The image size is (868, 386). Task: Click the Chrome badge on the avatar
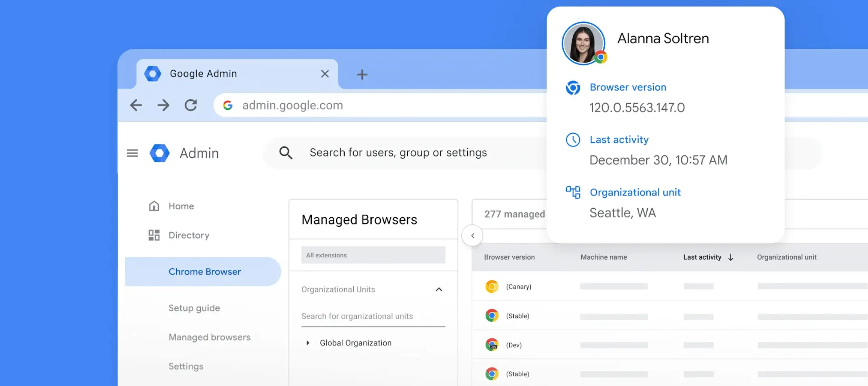coord(600,57)
